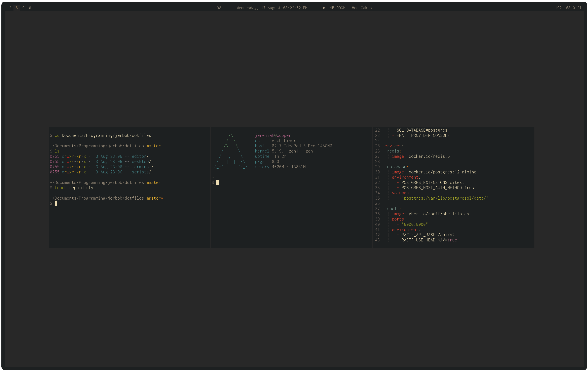588x371 pixels.
Task: Select the highlighted workspace 3 tag
Action: click(x=17, y=8)
